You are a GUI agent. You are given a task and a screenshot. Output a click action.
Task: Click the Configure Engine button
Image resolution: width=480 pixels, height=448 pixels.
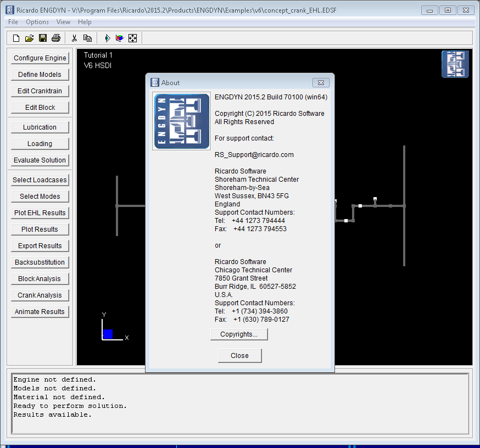coord(40,58)
